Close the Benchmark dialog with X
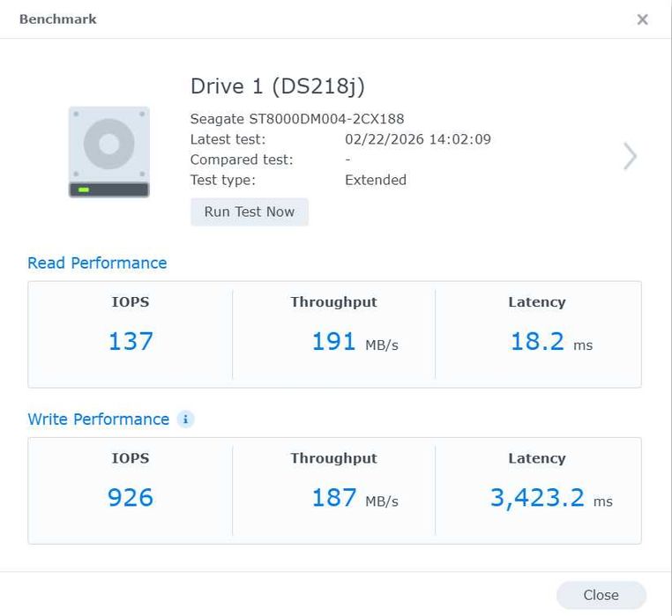Image resolution: width=672 pixels, height=616 pixels. click(642, 19)
